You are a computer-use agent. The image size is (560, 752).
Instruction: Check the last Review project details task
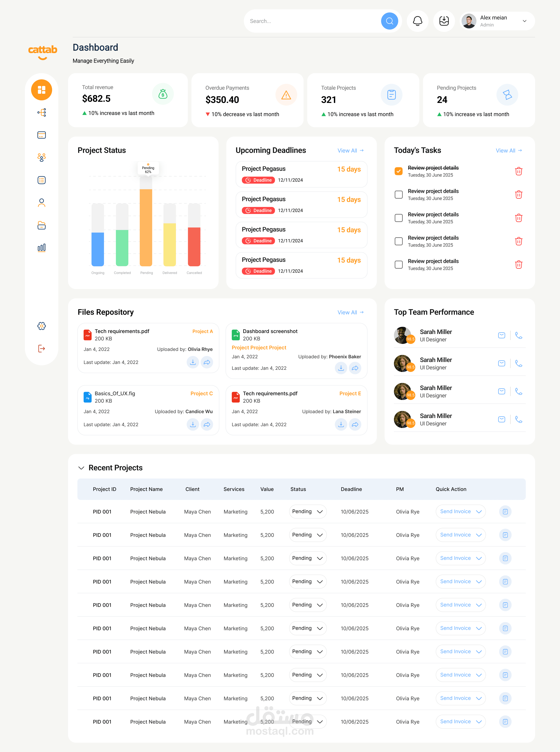399,265
